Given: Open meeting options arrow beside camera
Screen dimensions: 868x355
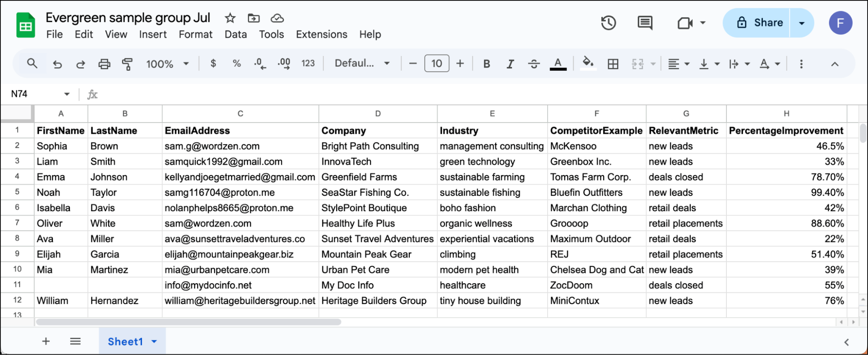Looking at the screenshot, I should pyautogui.click(x=703, y=23).
